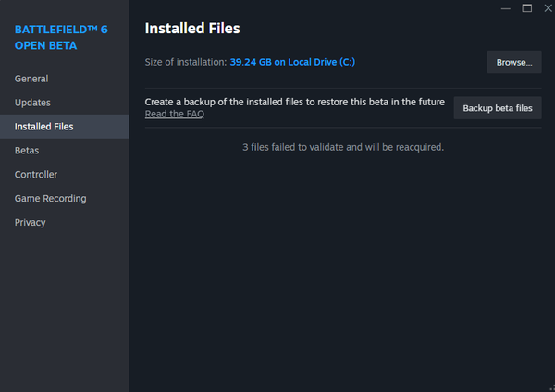Click the Installed Files page heading
555x392 pixels.
pos(192,29)
